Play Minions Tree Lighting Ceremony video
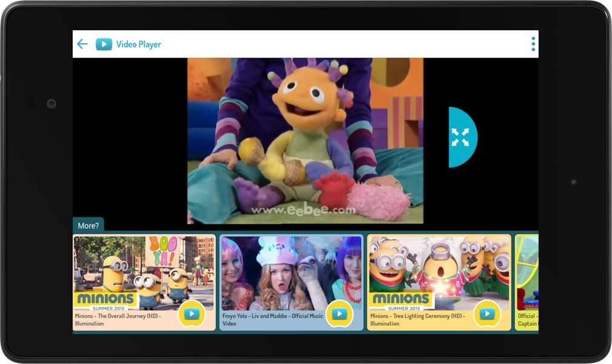Screen dimensions: 612x364 (486, 313)
